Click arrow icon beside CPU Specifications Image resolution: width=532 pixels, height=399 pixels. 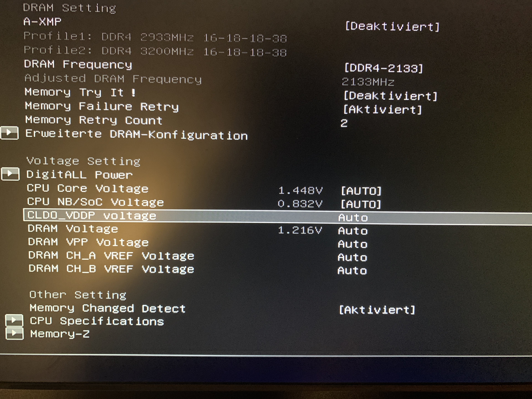14,320
